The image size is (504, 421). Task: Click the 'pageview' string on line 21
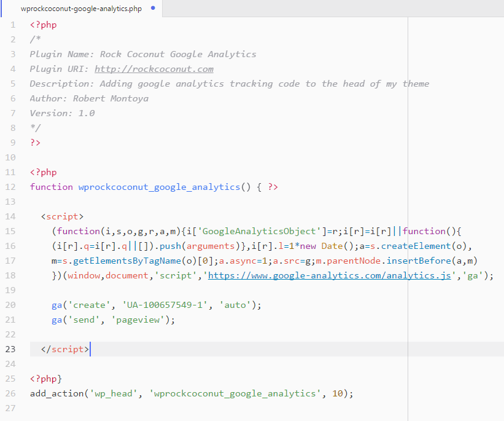pos(138,320)
